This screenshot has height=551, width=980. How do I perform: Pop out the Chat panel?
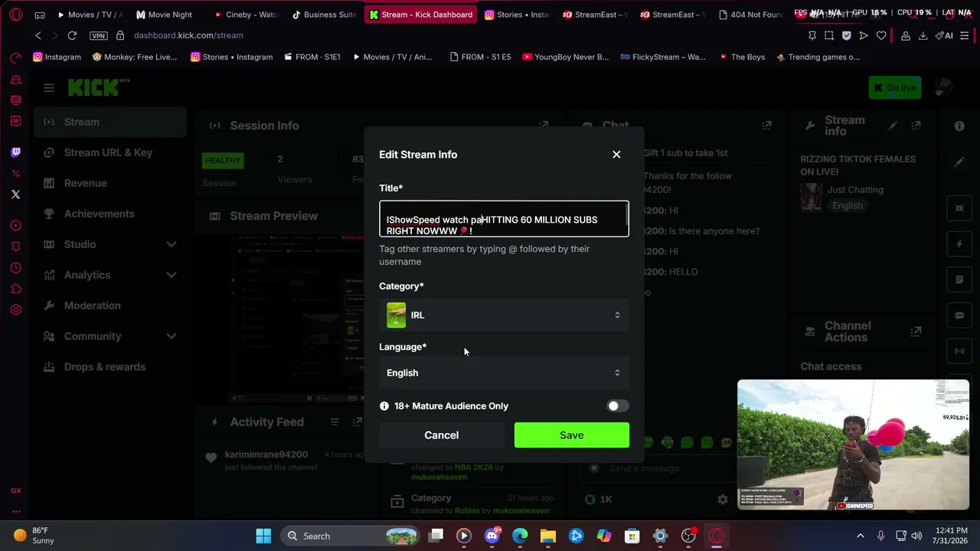766,126
